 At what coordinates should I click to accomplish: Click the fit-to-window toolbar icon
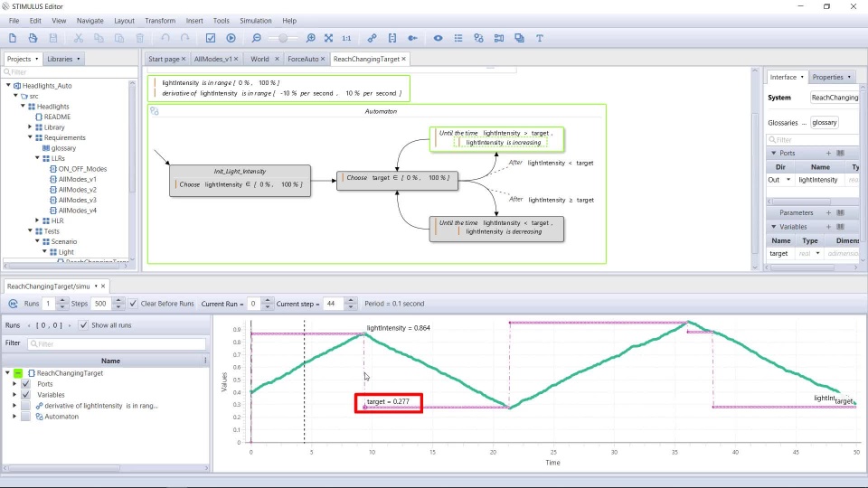[329, 38]
